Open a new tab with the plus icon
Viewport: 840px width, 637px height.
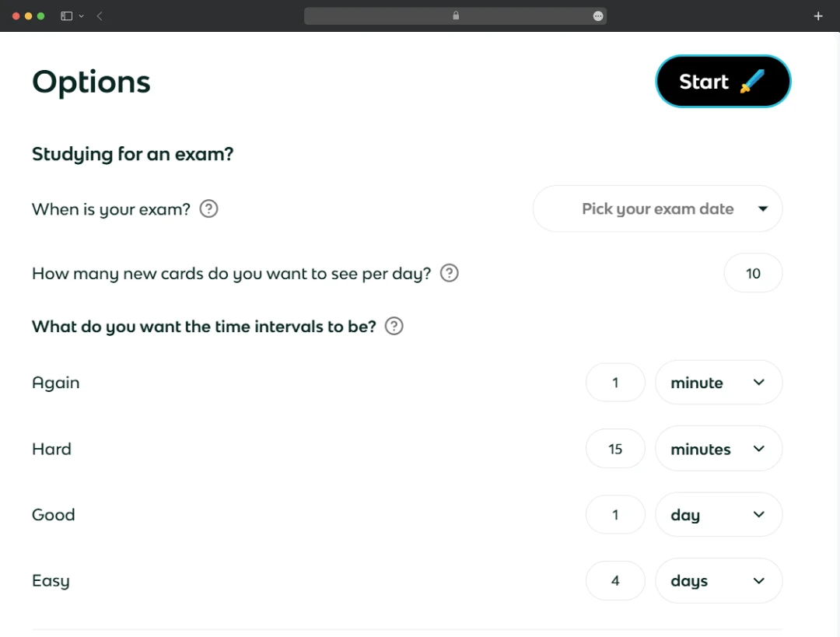(818, 16)
